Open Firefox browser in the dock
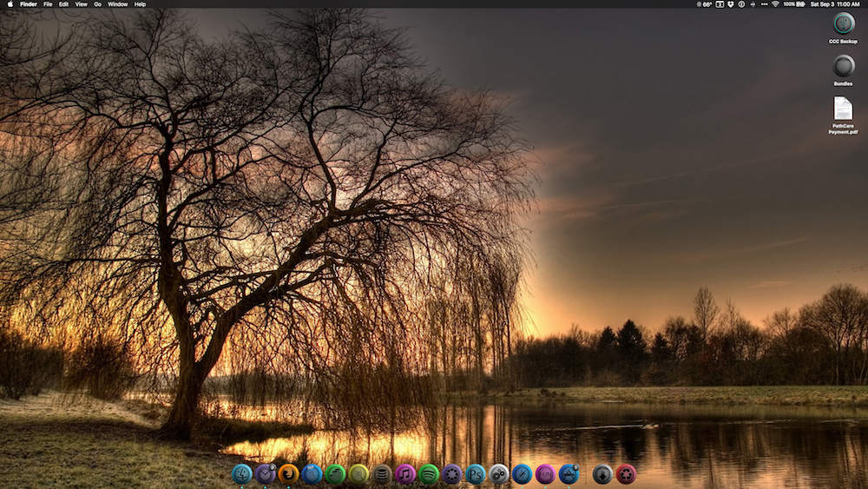Viewport: 868px width, 489px height. pyautogui.click(x=288, y=474)
